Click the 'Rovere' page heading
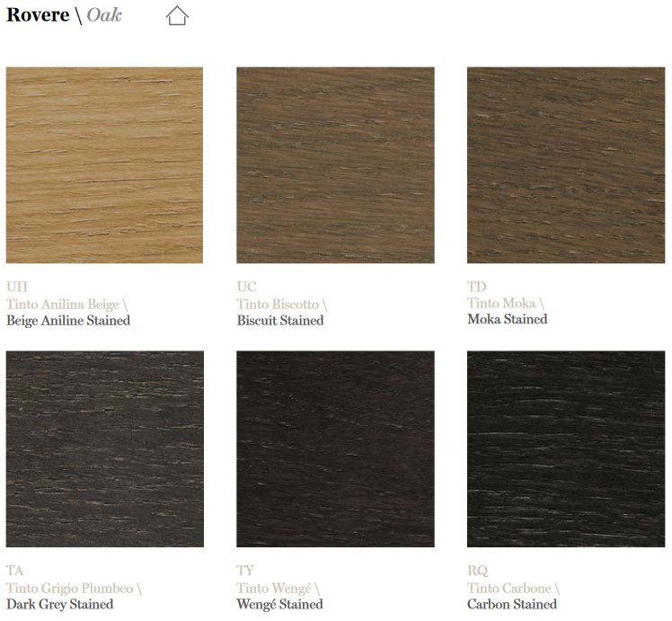672x621 pixels. 38,15
